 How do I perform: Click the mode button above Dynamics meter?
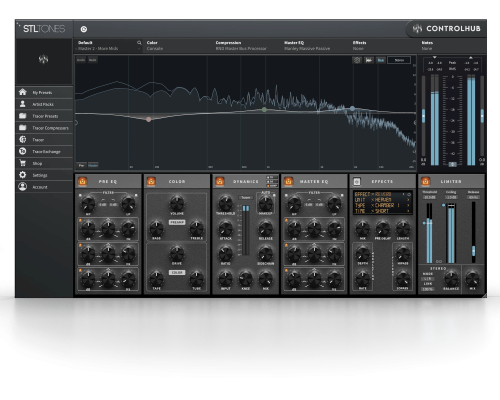pos(246,198)
